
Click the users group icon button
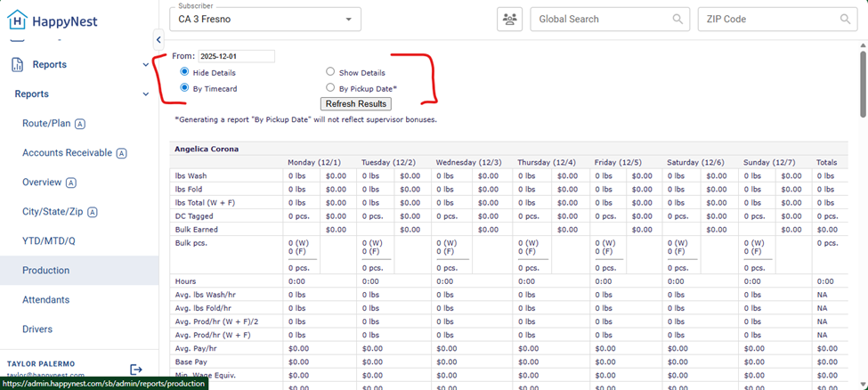pyautogui.click(x=509, y=19)
